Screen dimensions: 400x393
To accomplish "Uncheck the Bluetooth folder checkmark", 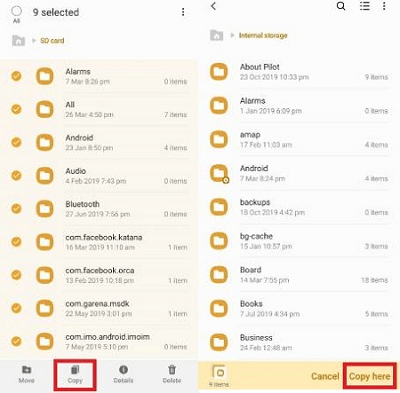I will click(16, 209).
